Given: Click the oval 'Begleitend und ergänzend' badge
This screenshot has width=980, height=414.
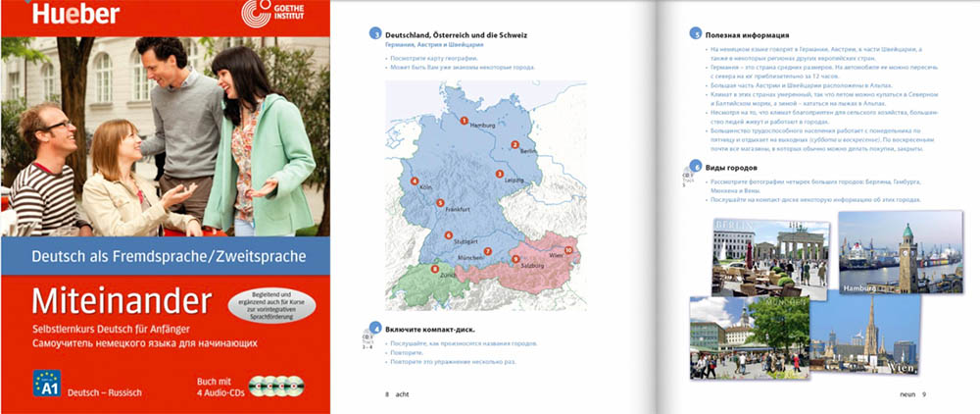Looking at the screenshot, I should point(271,306).
